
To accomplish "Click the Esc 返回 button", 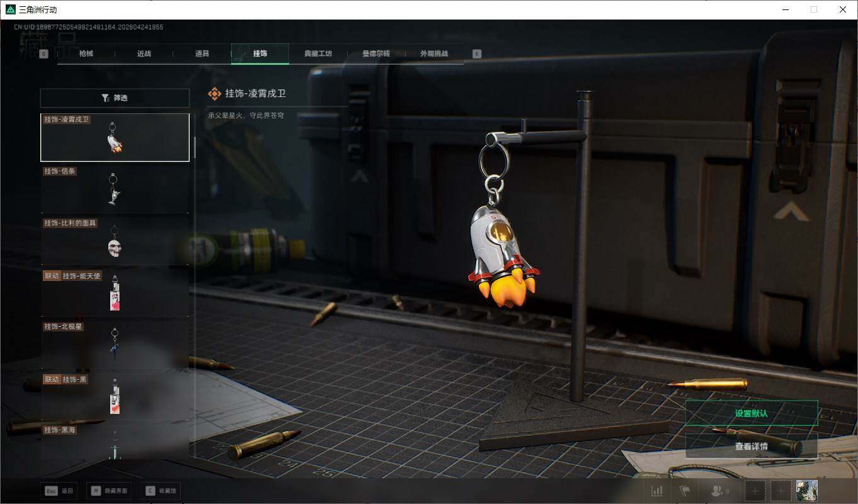I will click(x=59, y=491).
